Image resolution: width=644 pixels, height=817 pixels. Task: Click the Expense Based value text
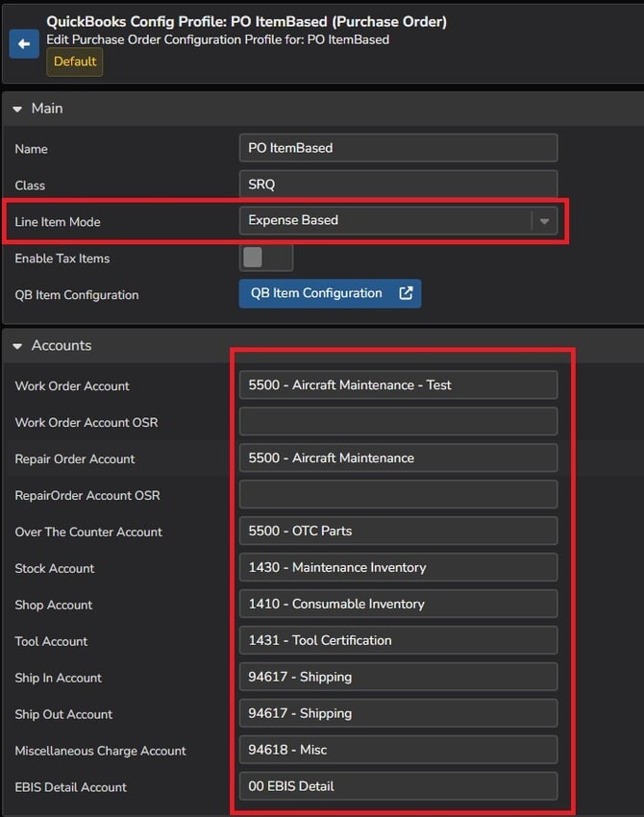(293, 220)
